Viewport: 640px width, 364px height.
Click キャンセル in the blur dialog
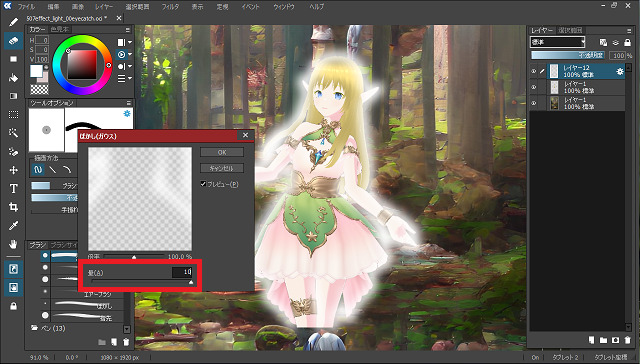coord(222,168)
